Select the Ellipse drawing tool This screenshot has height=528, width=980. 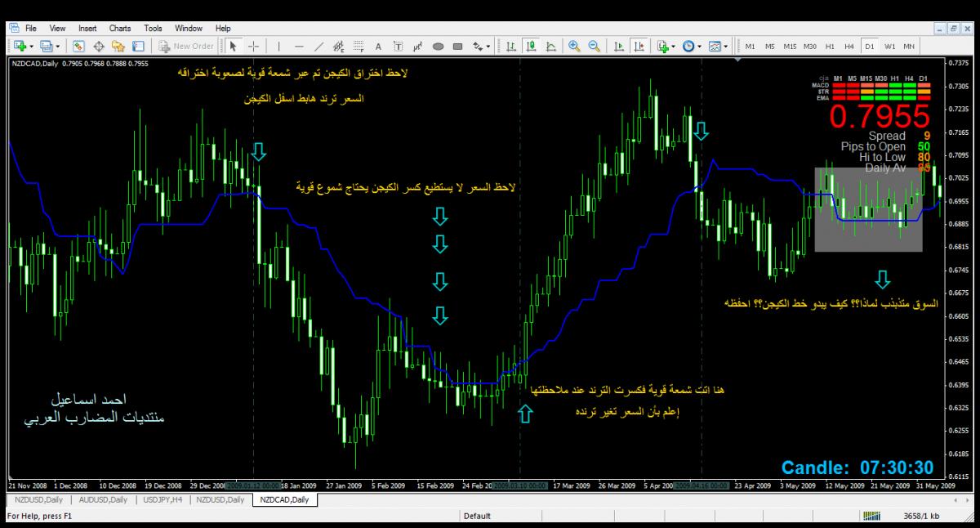(x=438, y=47)
